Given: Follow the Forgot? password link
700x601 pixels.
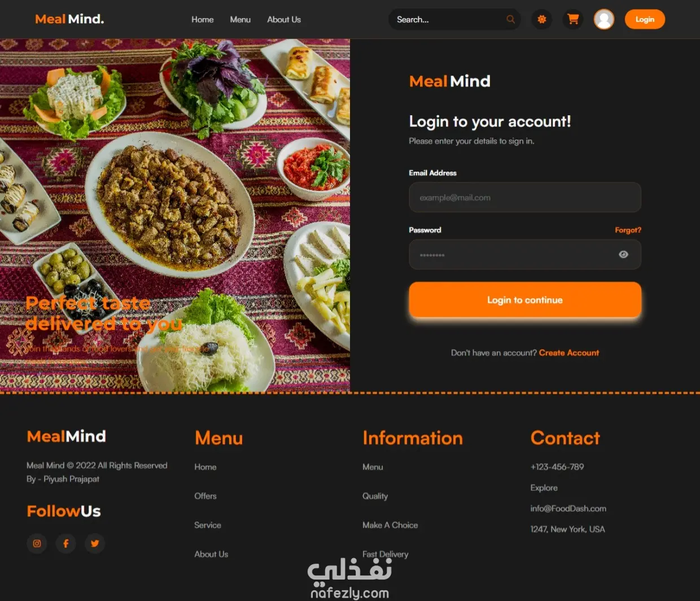Looking at the screenshot, I should pyautogui.click(x=628, y=230).
